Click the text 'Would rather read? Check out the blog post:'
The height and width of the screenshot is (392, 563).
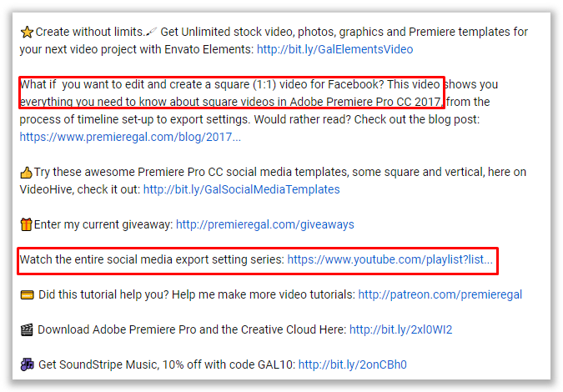(x=367, y=119)
